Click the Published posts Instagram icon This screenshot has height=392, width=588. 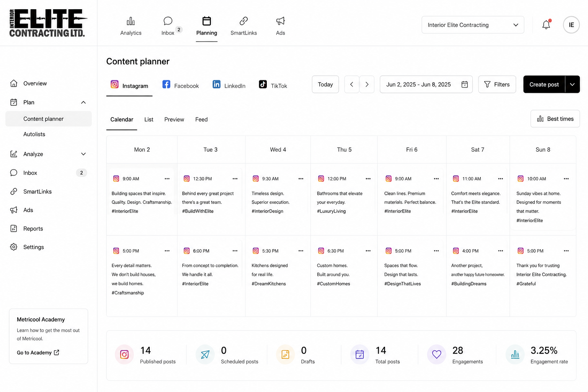124,354
